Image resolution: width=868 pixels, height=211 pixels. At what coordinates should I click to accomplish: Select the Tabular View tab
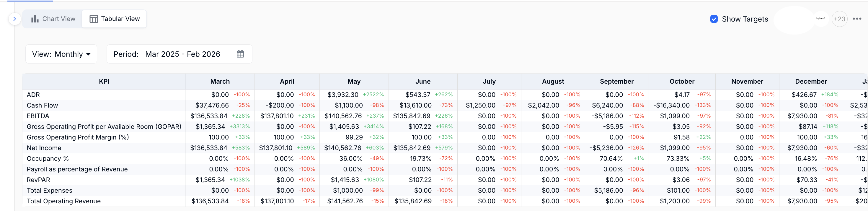[115, 19]
